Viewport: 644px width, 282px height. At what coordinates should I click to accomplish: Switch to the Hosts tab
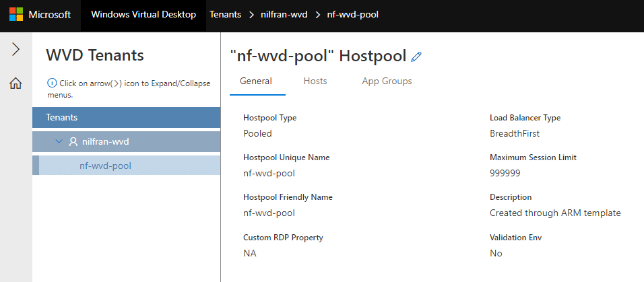pos(315,81)
